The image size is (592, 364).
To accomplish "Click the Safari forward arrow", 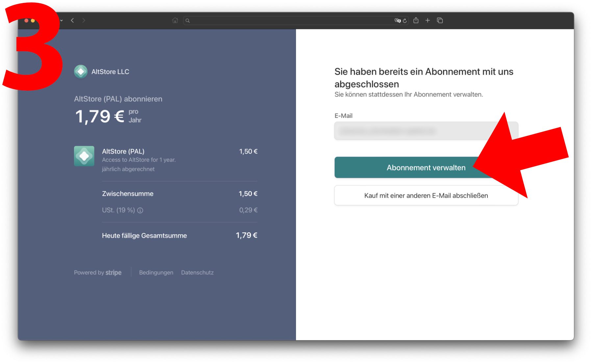I will pyautogui.click(x=84, y=20).
